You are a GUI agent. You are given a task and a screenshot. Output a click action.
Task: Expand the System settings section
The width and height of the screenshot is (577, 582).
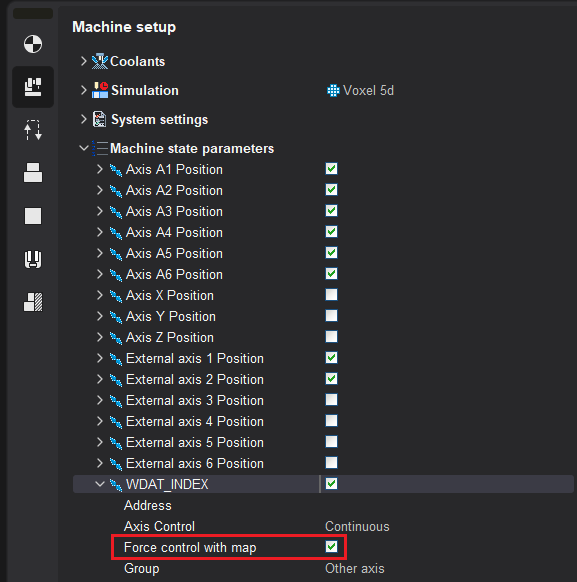tap(83, 119)
